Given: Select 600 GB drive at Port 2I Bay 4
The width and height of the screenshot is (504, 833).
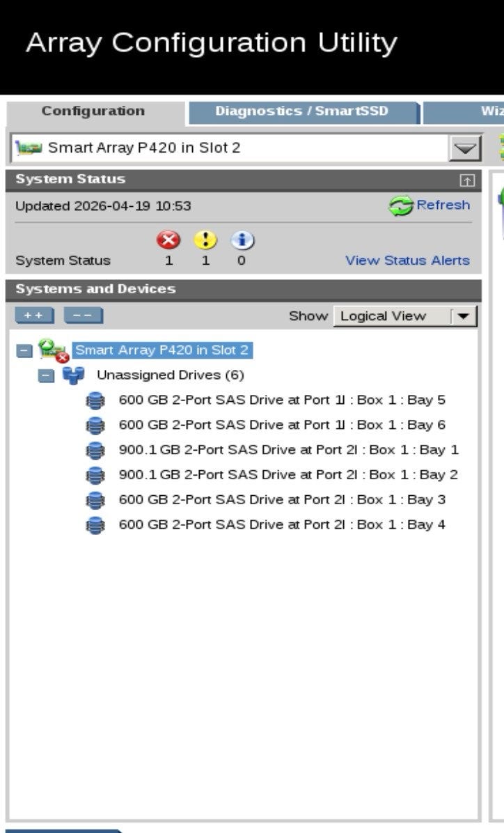Looking at the screenshot, I should point(282,525).
